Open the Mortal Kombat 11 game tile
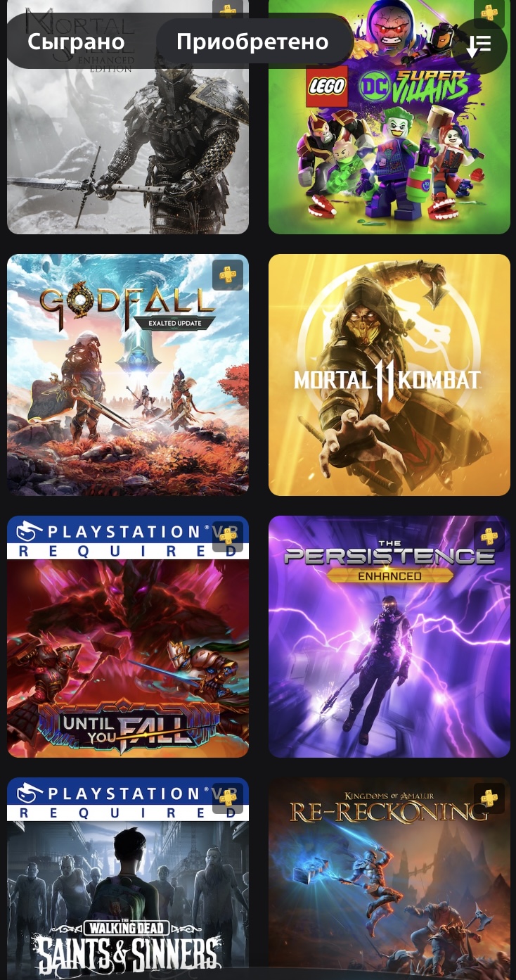The height and width of the screenshot is (980, 516). tap(389, 375)
